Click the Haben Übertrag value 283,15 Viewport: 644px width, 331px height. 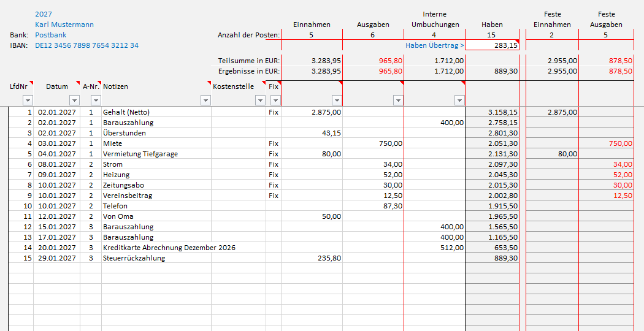(x=493, y=45)
